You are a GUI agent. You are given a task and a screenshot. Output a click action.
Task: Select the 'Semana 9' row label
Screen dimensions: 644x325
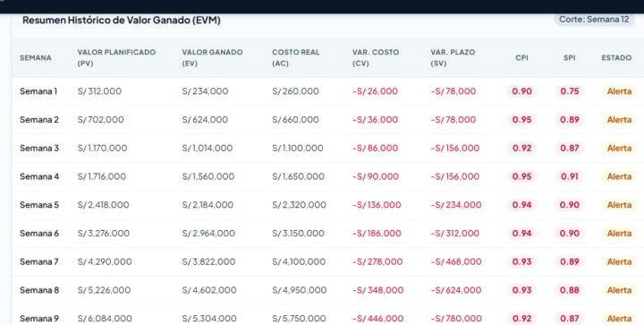click(39, 318)
